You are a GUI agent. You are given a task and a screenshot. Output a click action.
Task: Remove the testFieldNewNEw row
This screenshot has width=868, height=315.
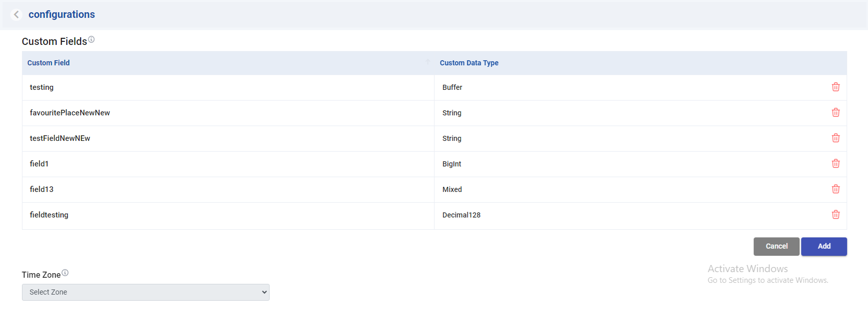(835, 138)
